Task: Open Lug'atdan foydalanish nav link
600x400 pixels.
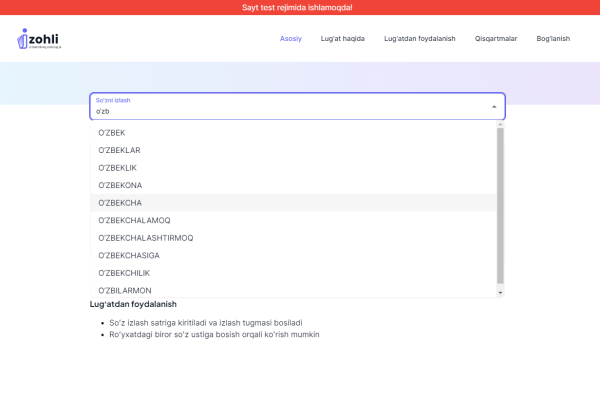Action: pos(419,39)
